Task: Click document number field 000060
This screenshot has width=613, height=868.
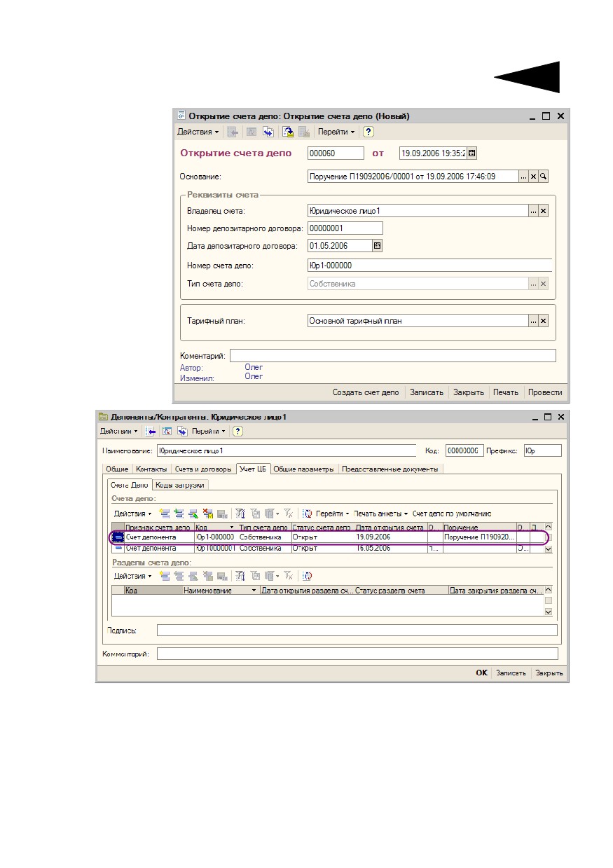Action: [336, 153]
